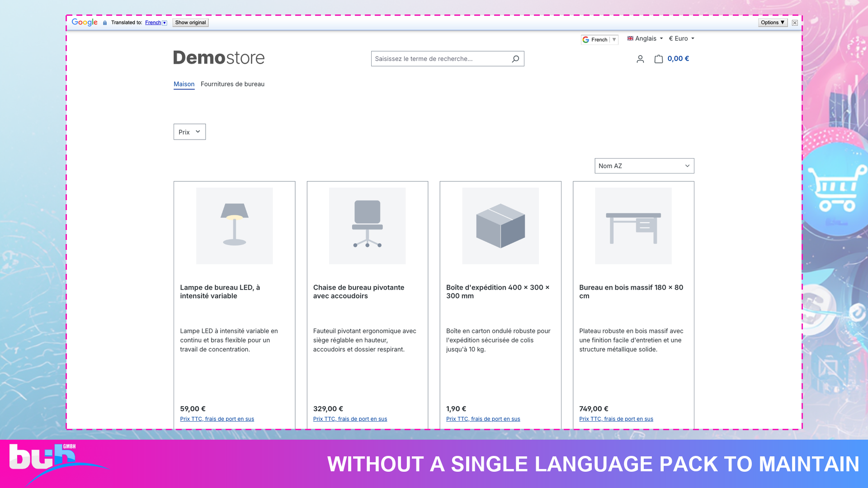Click Prix TTC link under 1,90 €

(x=483, y=419)
